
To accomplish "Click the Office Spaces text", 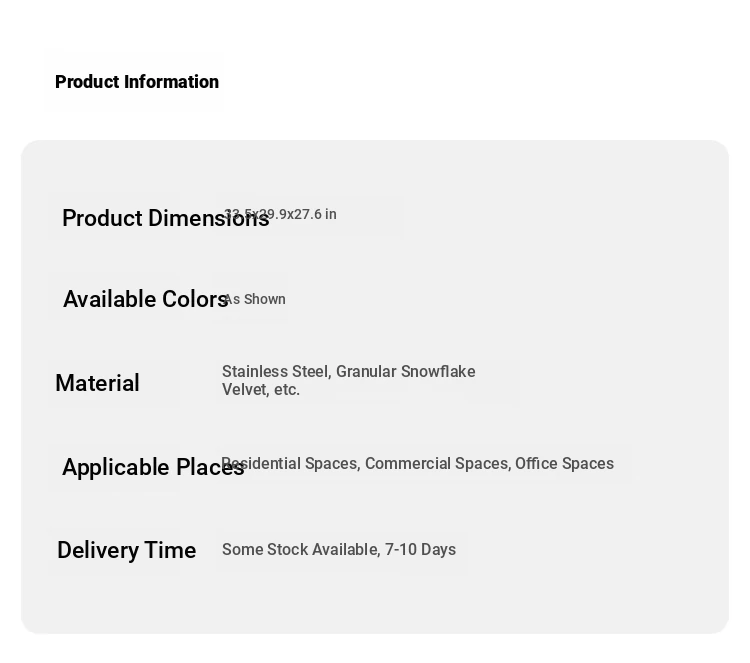I will pyautogui.click(x=564, y=464).
